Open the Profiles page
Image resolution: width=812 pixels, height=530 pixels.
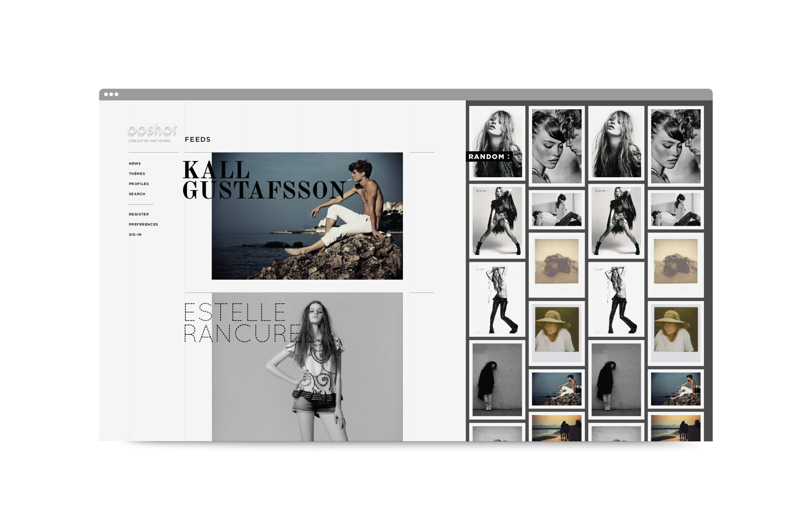point(139,184)
